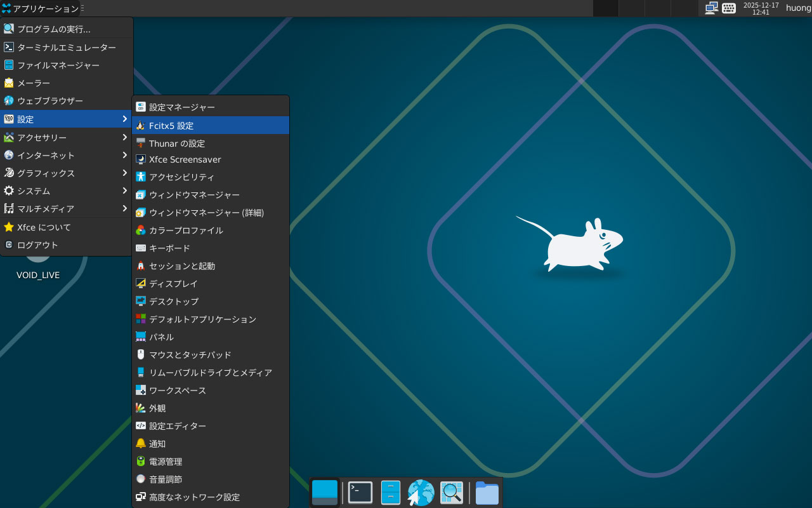The height and width of the screenshot is (508, 812).
Task: Click the terminal icon in the bottom dock
Action: (x=360, y=493)
